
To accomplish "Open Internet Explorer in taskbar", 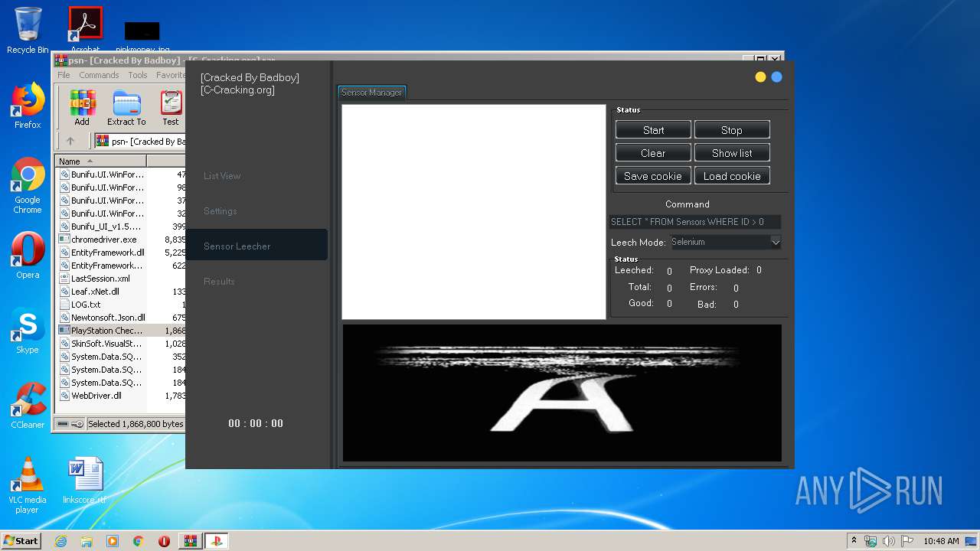I will pyautogui.click(x=60, y=541).
